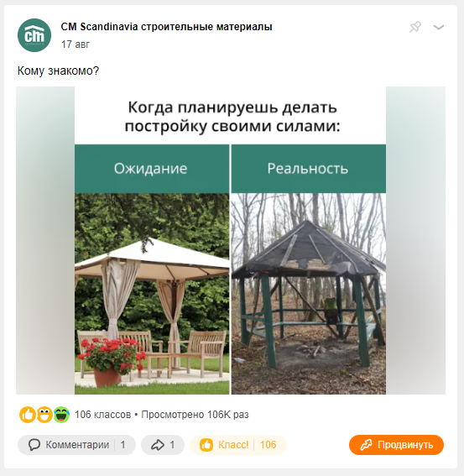Screen dimensions: 464x476
Task: Click the speech bubble comment icon
Action: coord(34,445)
